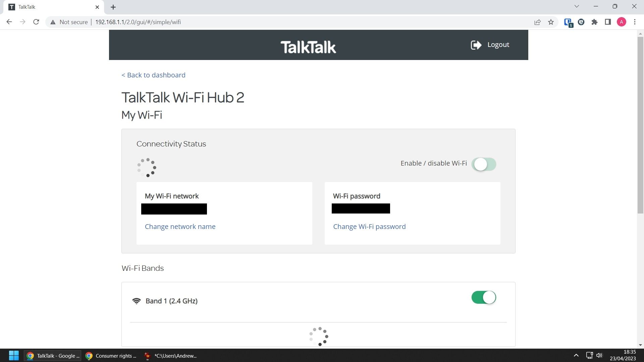Go back to dashboard link
This screenshot has height=362, width=644.
153,75
